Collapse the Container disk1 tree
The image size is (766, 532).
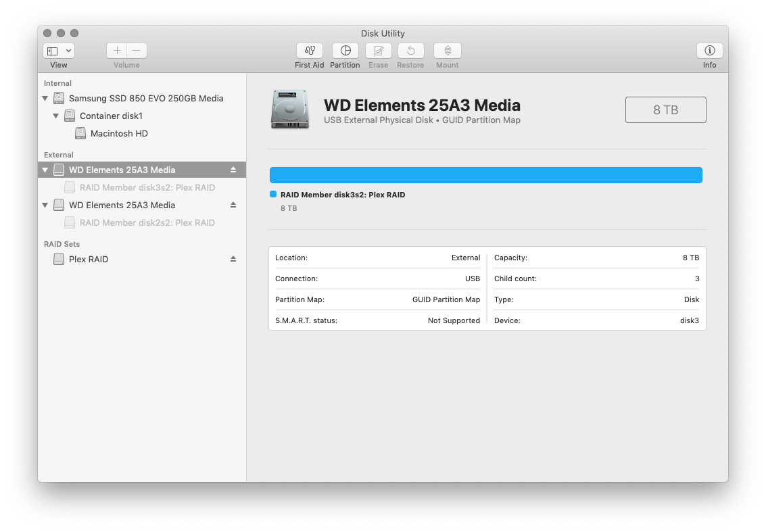click(55, 116)
